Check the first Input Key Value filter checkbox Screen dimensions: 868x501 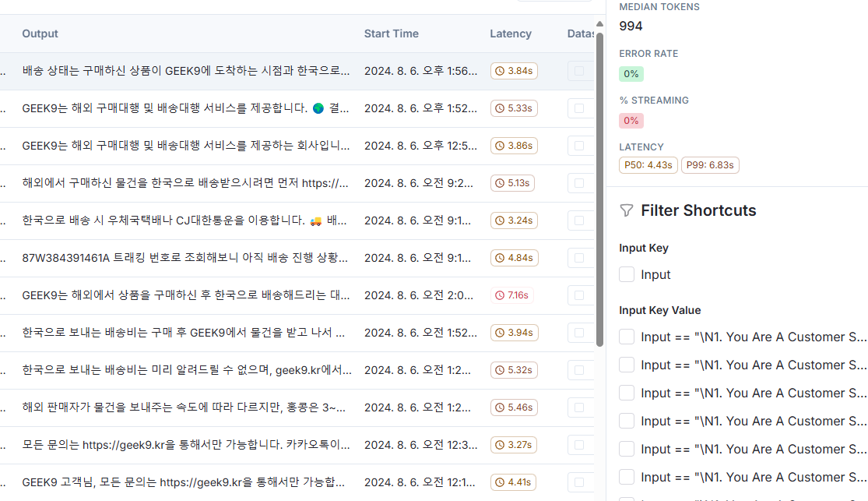pos(627,337)
